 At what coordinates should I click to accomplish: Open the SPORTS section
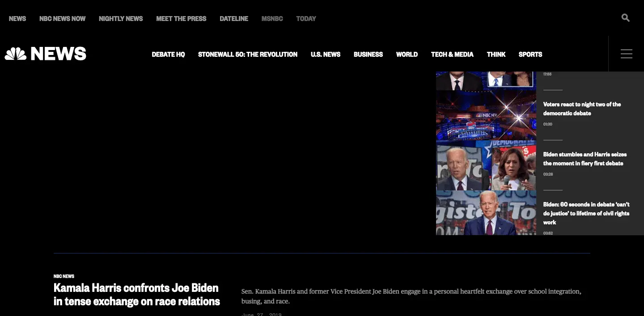(530, 54)
